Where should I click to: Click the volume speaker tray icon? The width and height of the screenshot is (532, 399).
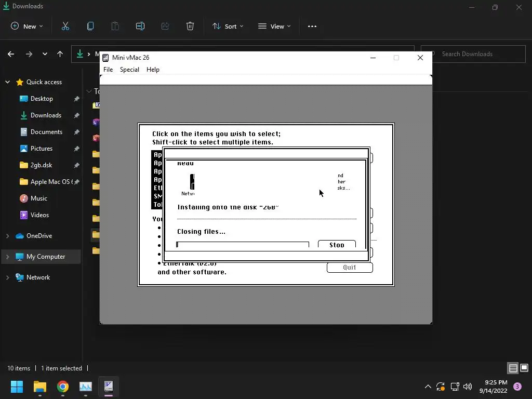point(468,387)
